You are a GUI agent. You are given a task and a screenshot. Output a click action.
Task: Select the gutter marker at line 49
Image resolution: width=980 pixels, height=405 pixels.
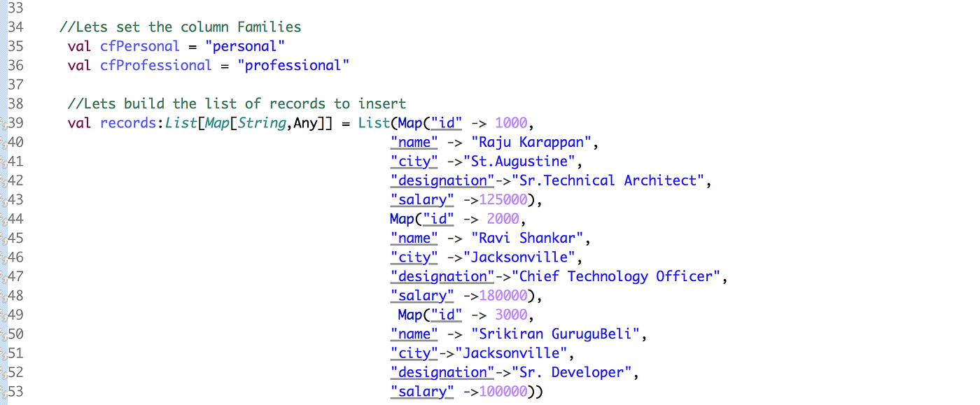click(x=3, y=315)
